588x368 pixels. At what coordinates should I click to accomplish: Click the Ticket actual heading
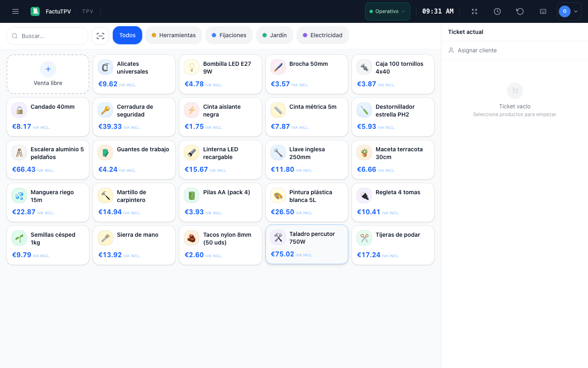point(465,32)
